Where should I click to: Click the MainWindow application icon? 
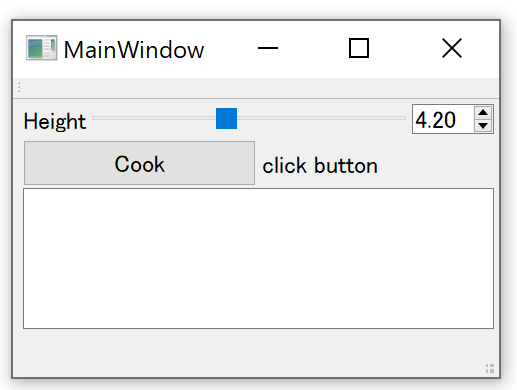(x=42, y=48)
